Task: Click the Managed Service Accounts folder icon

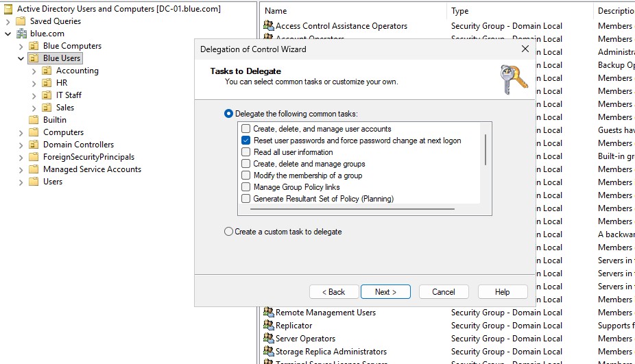Action: tap(34, 169)
